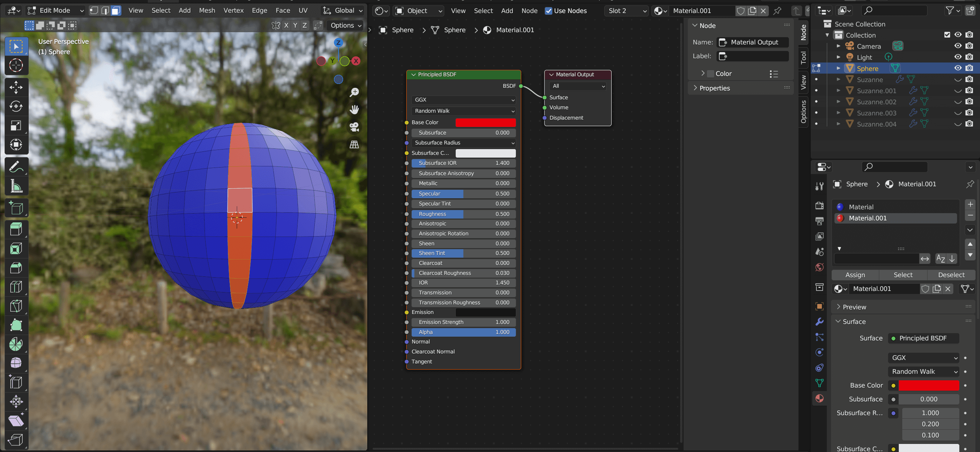The width and height of the screenshot is (980, 452).
Task: Switch perspective/orthographic grid icon
Action: [355, 145]
